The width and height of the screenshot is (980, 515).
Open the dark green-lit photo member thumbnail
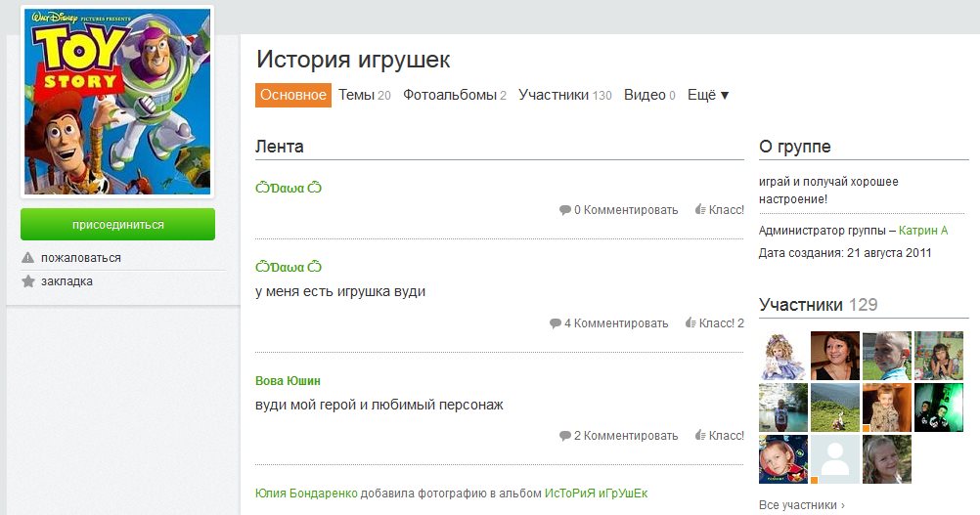click(939, 408)
